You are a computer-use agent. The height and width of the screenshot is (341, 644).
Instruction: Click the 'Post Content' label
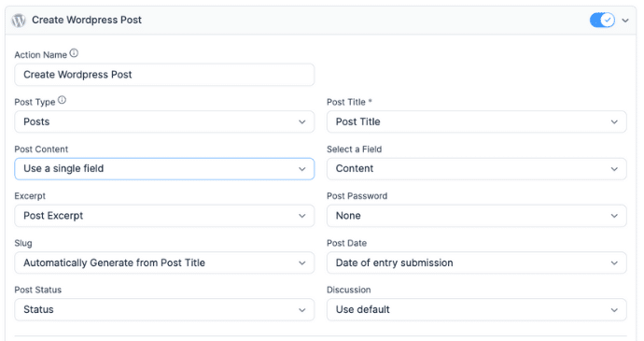[41, 149]
